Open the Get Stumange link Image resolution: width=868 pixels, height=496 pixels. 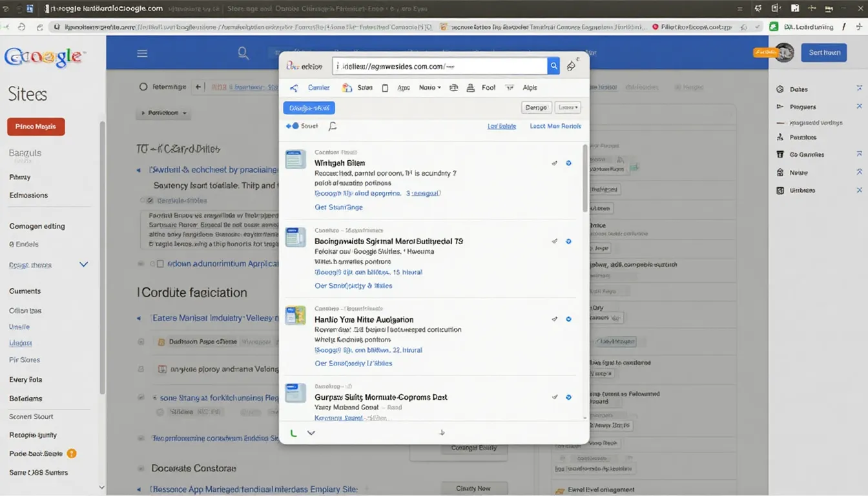point(338,207)
